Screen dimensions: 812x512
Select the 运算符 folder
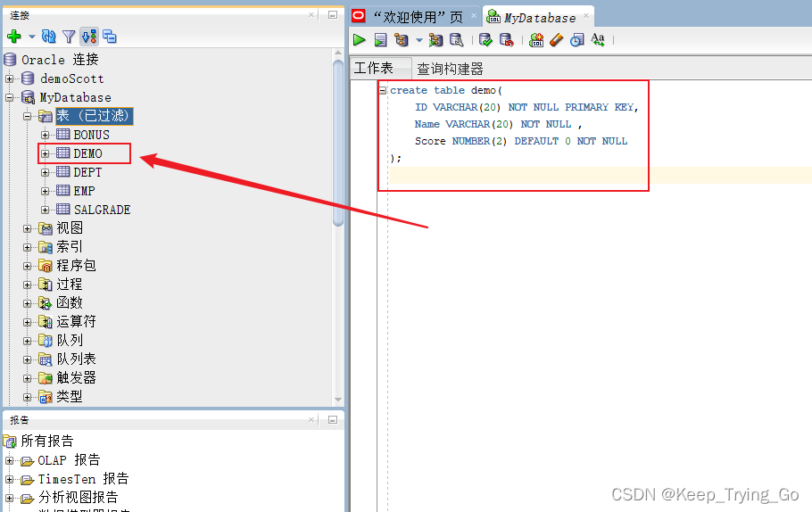tap(76, 321)
